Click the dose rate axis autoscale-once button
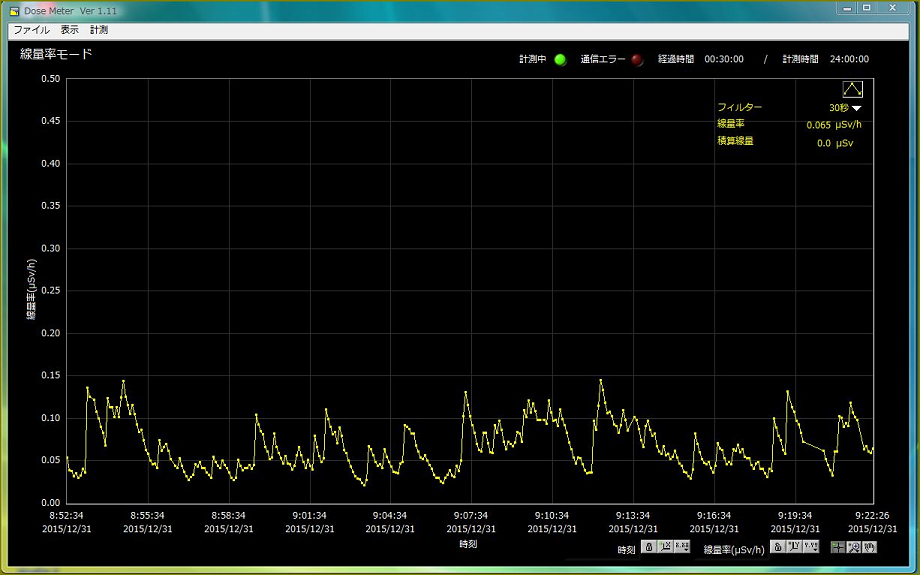The image size is (920, 575). [794, 546]
